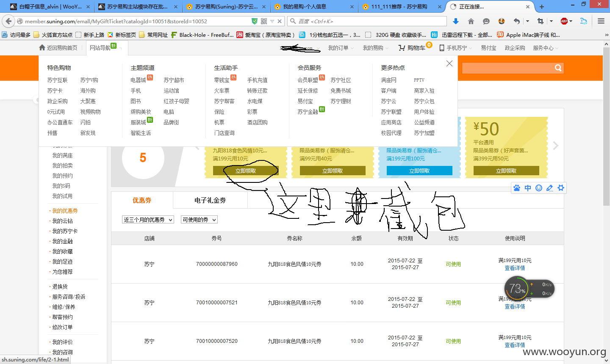Switch to the 电子礼金券 tab
Image resolution: width=610 pixels, height=364 pixels.
click(210, 200)
